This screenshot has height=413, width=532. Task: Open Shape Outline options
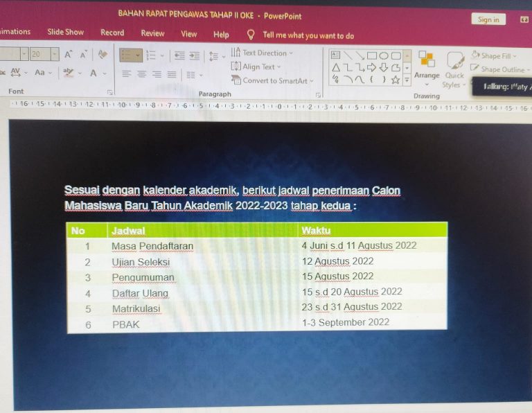click(x=500, y=69)
